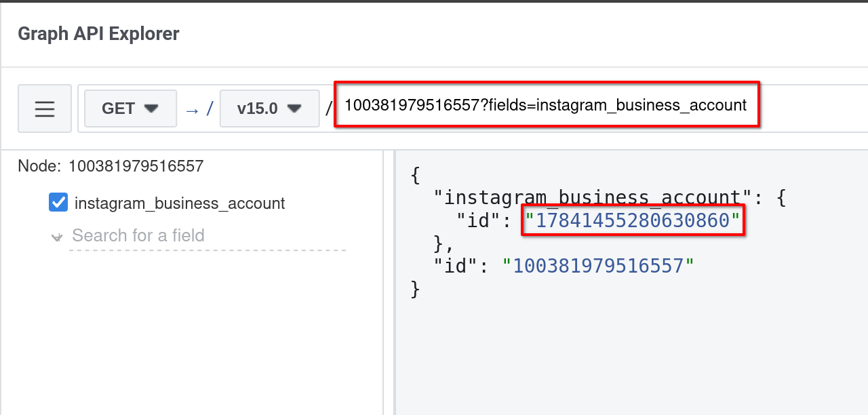Click the Search for a field box
The image size is (868, 415).
(208, 236)
